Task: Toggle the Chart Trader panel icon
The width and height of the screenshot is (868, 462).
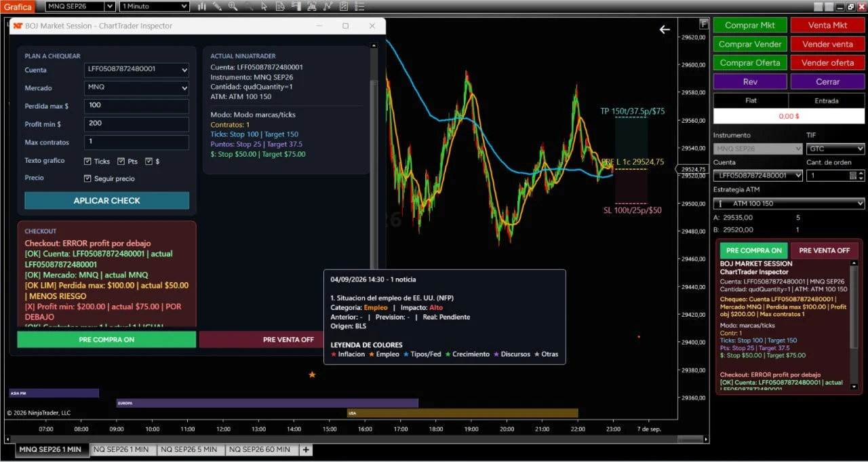Action: [296, 7]
